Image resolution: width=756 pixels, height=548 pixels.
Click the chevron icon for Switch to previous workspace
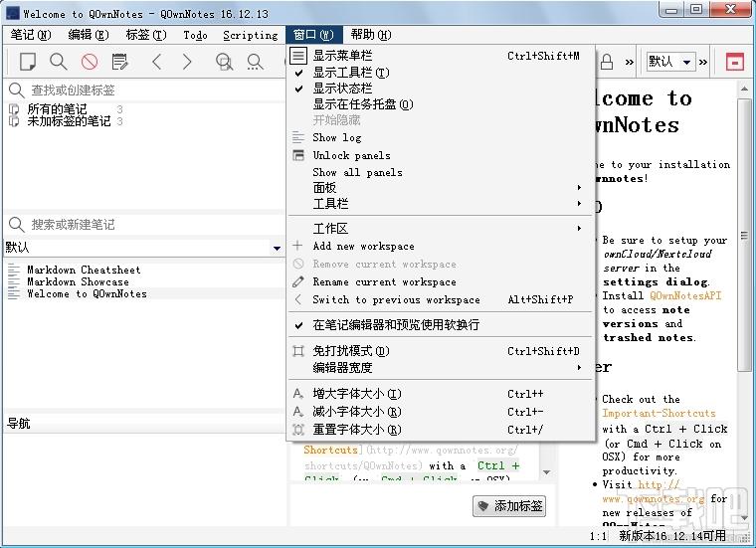click(x=298, y=299)
